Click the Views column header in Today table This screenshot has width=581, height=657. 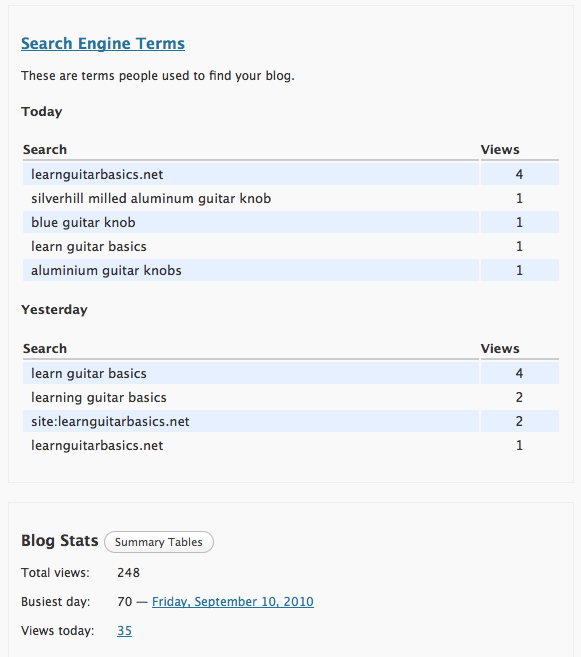(x=500, y=150)
